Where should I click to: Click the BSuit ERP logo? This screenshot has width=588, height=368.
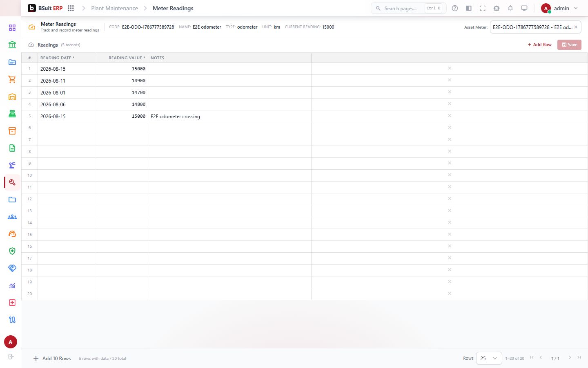45,8
